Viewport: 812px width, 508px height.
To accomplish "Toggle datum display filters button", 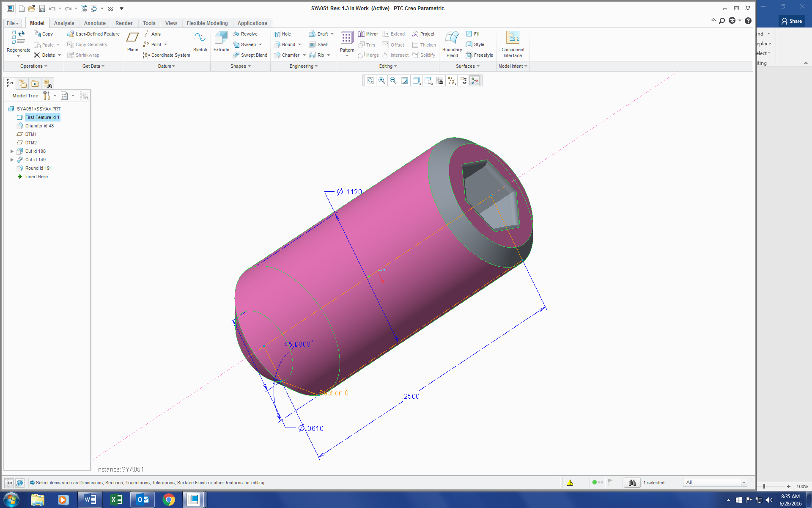I will (452, 80).
